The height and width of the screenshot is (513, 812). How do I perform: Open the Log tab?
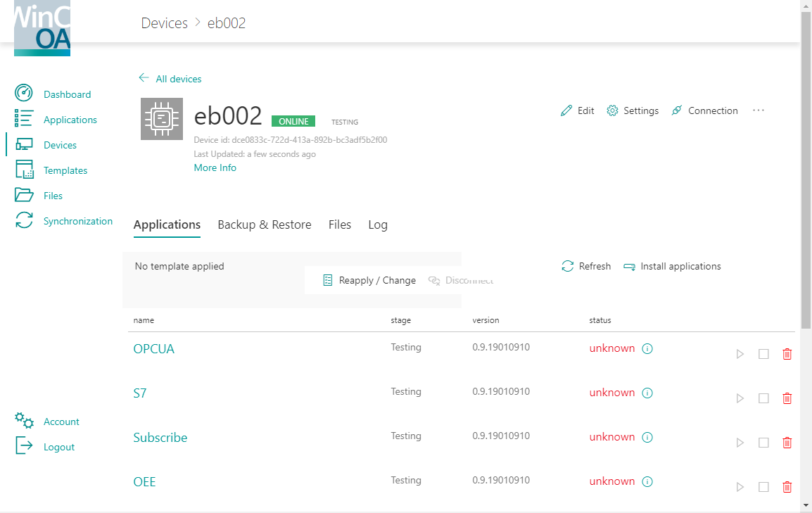(x=377, y=224)
